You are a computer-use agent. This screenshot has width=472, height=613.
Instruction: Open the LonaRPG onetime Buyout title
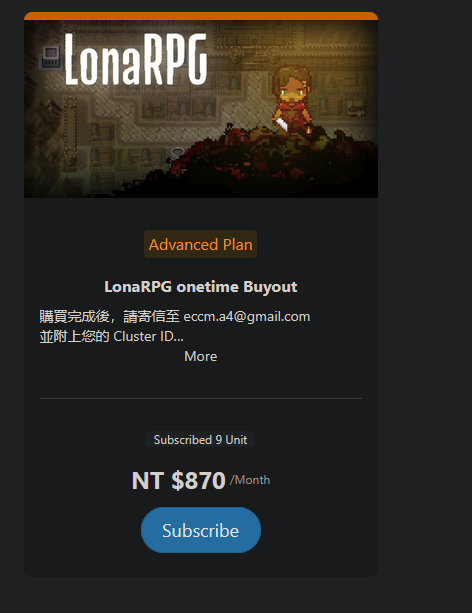[201, 287]
